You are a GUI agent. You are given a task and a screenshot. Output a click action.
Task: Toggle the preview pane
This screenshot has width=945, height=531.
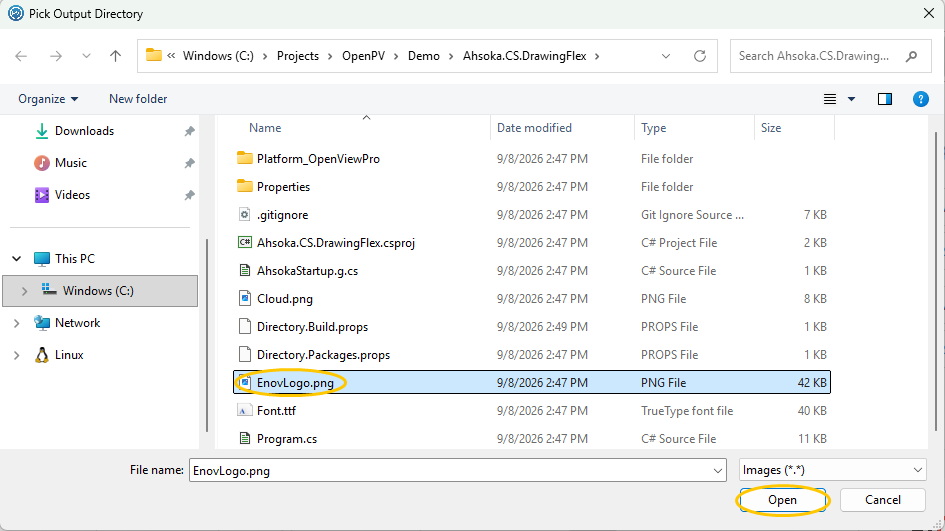pos(885,99)
